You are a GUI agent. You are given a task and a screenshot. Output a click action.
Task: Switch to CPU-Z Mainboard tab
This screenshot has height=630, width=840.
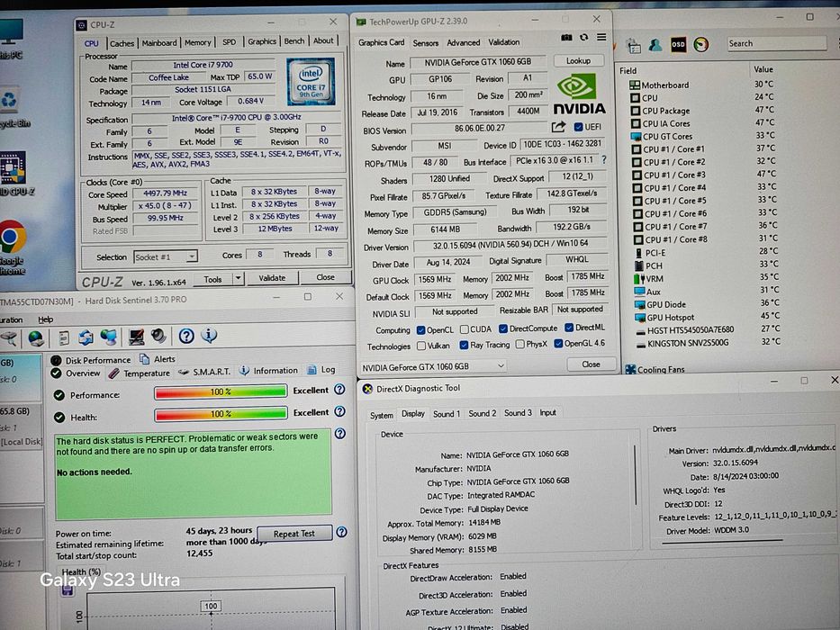pyautogui.click(x=159, y=43)
